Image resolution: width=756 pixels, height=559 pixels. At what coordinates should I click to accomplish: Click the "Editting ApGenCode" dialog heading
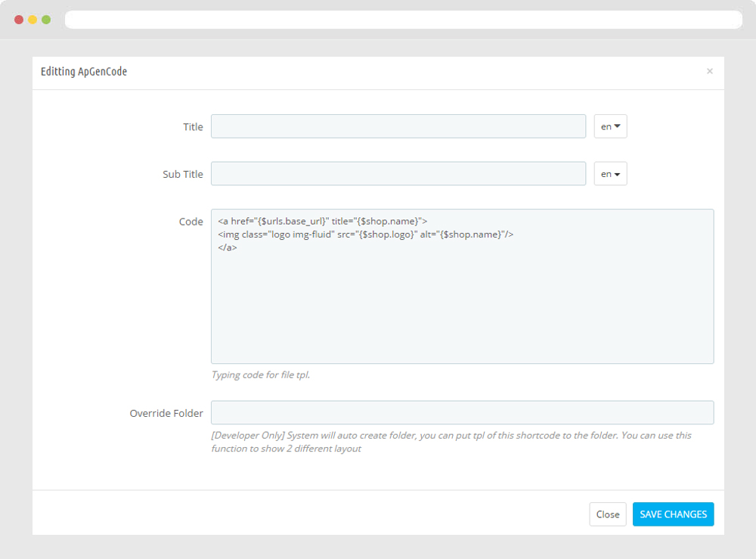[x=84, y=71]
